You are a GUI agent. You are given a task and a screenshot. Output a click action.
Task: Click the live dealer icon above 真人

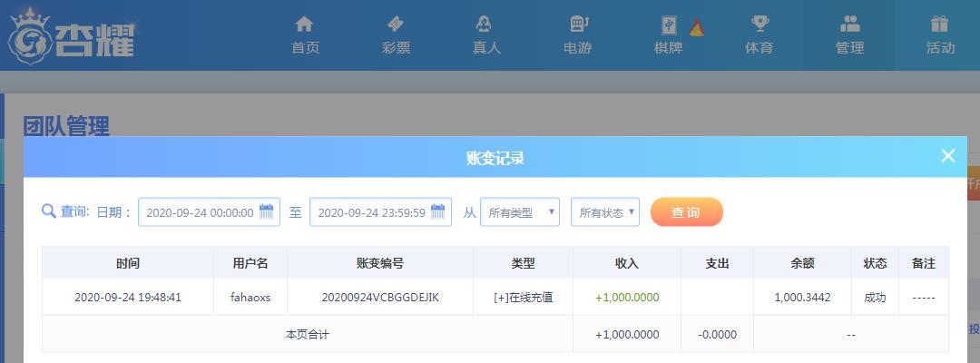pos(484,25)
